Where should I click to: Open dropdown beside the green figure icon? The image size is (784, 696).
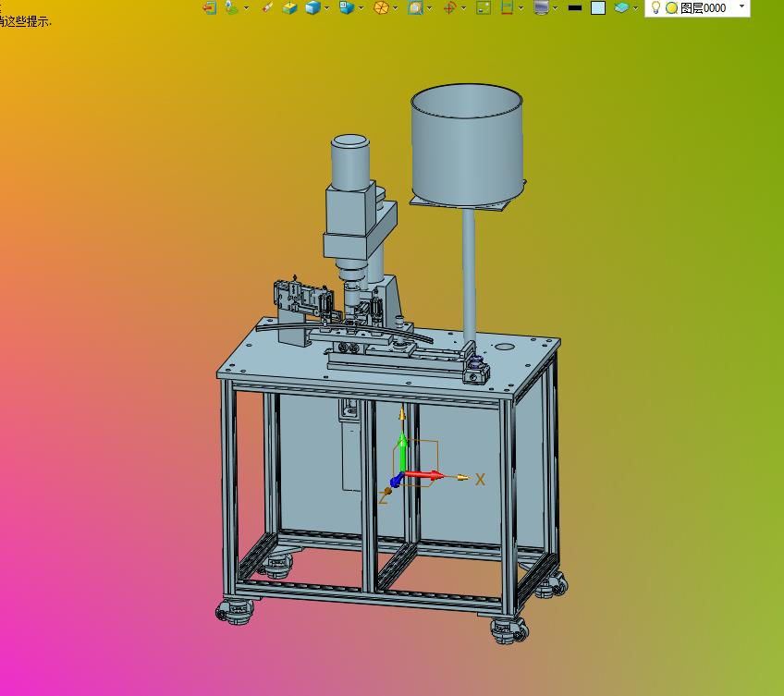pos(246,8)
